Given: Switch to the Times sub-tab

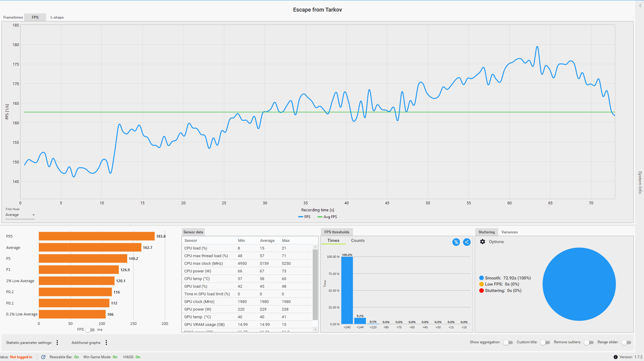Looking at the screenshot, I should pos(333,241).
